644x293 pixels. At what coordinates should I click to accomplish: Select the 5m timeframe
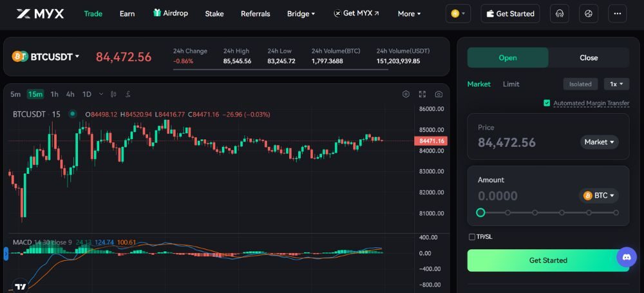coord(15,94)
